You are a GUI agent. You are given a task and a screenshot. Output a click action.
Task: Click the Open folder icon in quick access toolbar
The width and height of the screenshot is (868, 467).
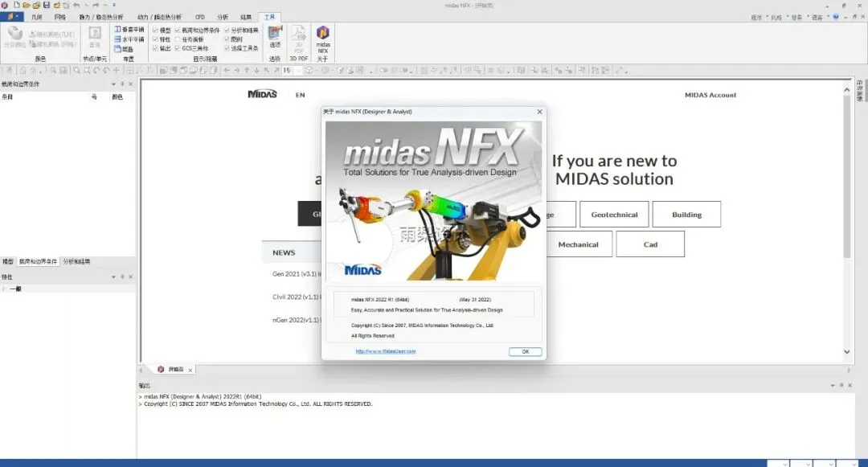26,5
